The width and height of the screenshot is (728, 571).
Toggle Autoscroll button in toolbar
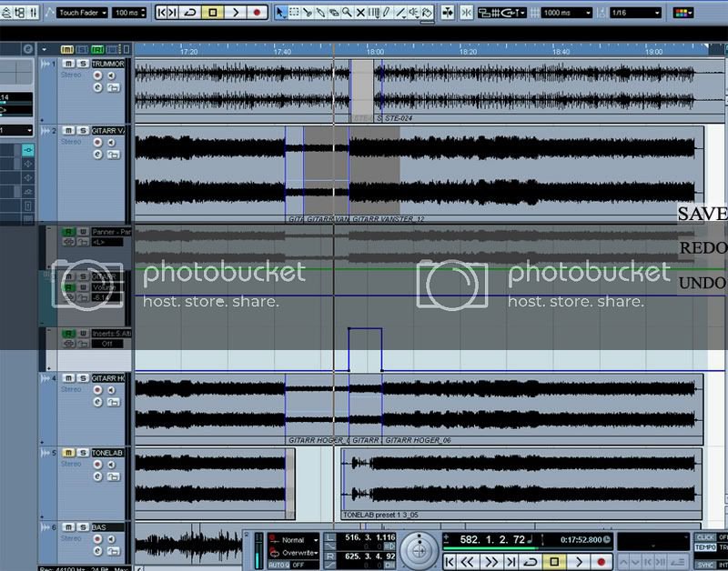point(447,13)
